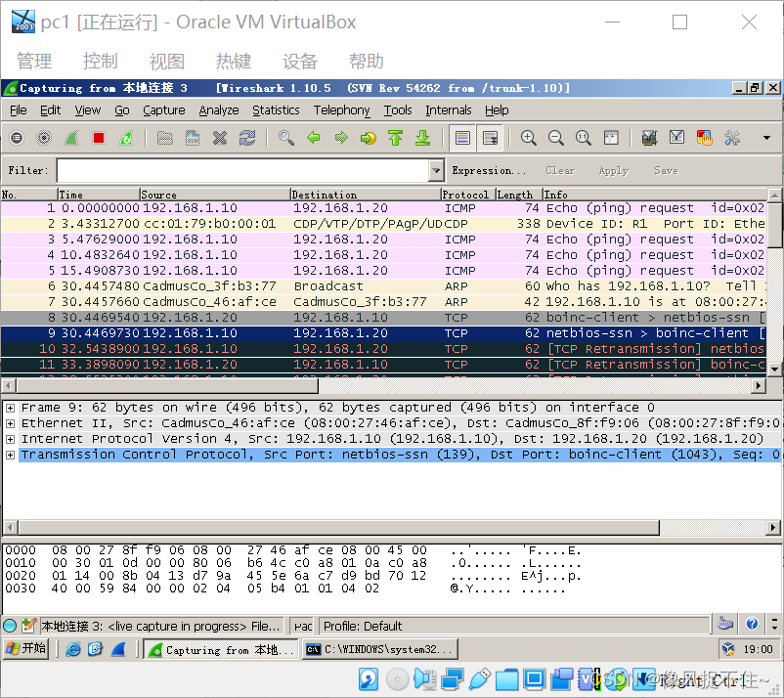This screenshot has width=784, height=698.
Task: Open the Windows Start button
Action: click(x=26, y=648)
